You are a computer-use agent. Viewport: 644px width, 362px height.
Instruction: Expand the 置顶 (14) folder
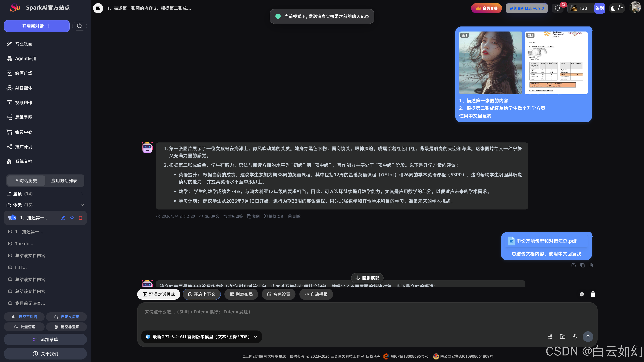(x=45, y=194)
